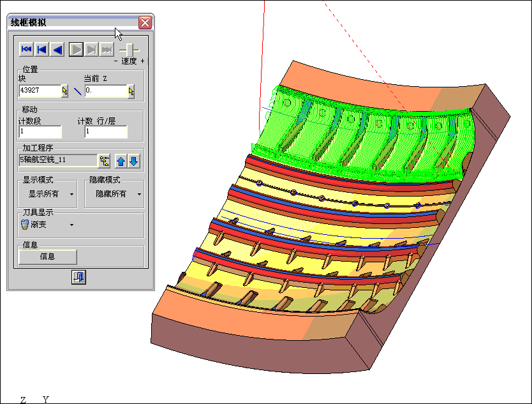Go to next procedure with down arrow
This screenshot has height=404, width=532.
(134, 161)
